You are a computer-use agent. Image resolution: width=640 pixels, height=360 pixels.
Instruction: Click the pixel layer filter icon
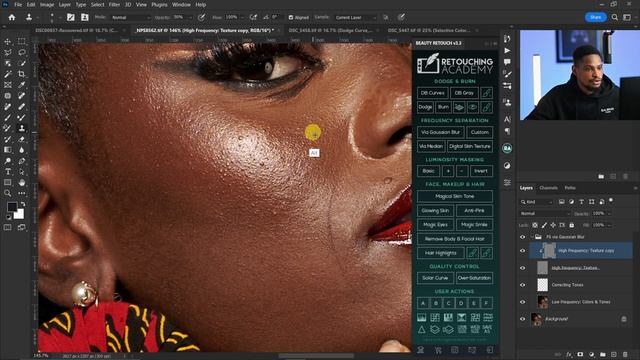pos(562,202)
